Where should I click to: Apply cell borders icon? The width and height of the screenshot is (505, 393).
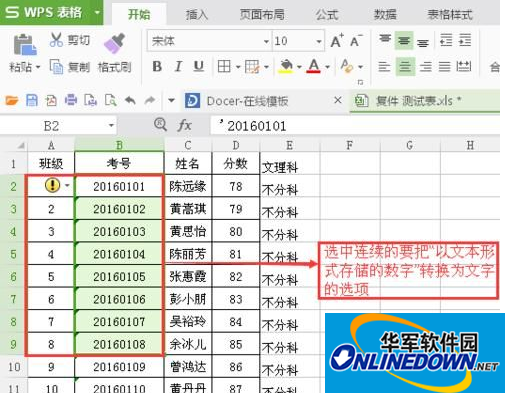click(224, 66)
